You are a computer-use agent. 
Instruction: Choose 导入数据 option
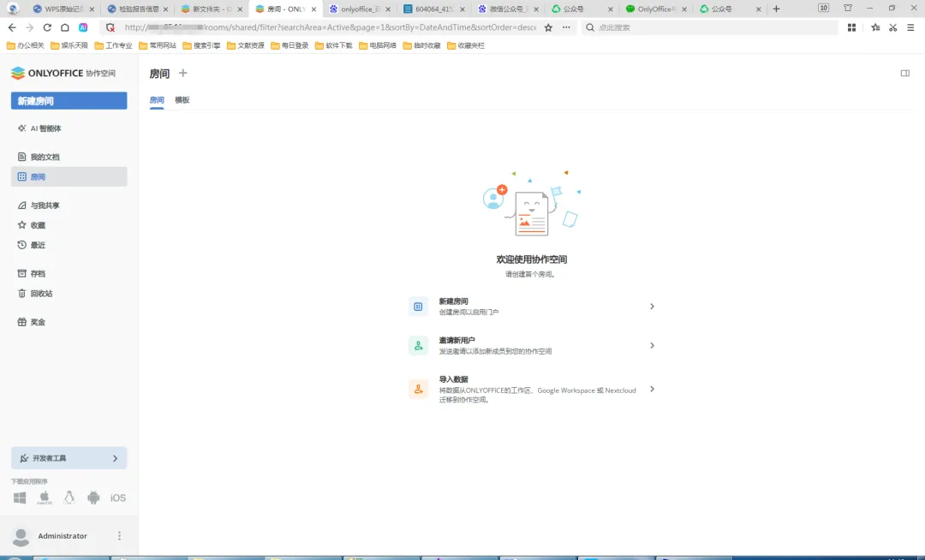pyautogui.click(x=532, y=389)
